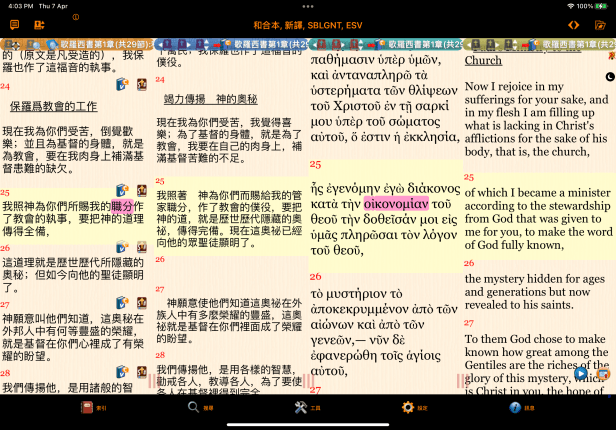Image resolution: width=616 pixels, height=430 pixels.
Task: Open the Settings gear tab
Action: [408, 408]
